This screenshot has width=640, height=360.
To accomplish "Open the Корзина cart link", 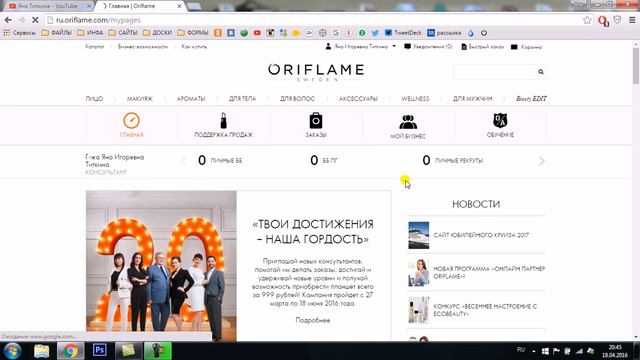I will coord(527,47).
